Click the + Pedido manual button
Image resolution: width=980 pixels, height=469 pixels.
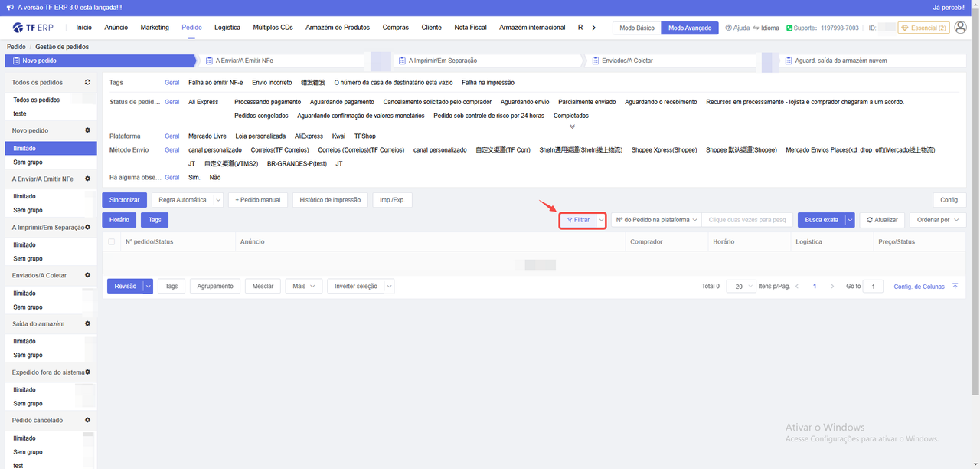[x=258, y=200]
